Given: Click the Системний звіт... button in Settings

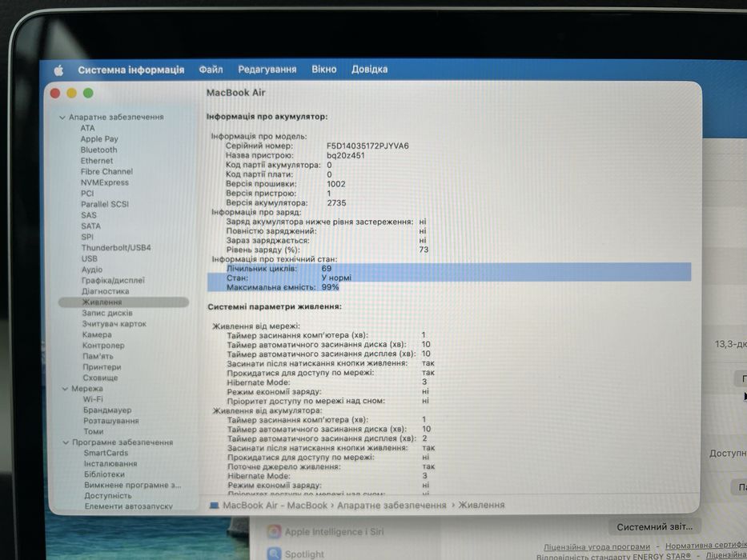Looking at the screenshot, I should tap(655, 527).
